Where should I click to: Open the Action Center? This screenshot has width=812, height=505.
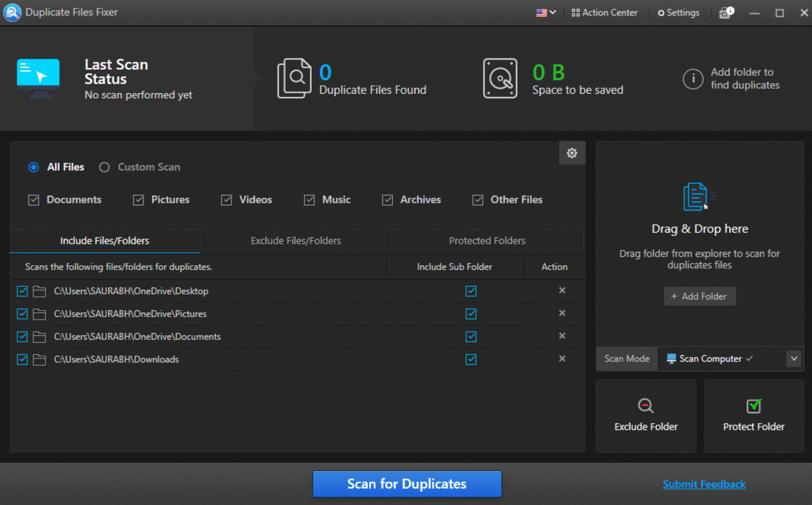(x=604, y=13)
